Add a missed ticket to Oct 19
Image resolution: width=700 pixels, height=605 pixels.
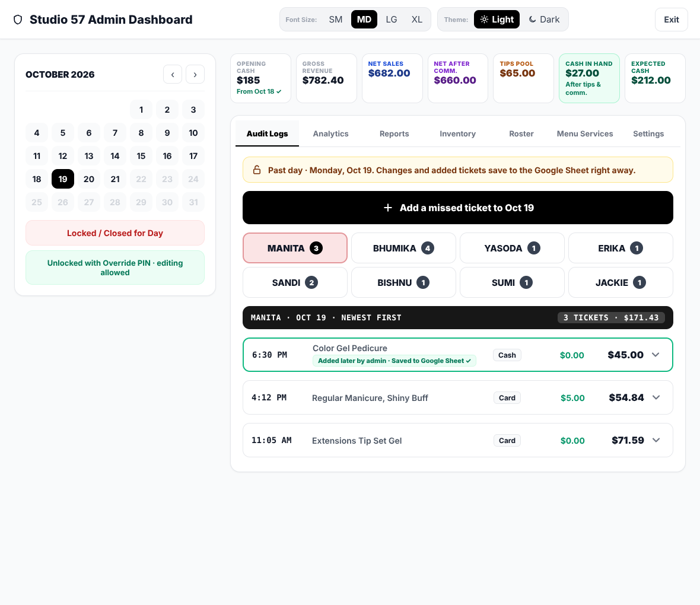[458, 208]
